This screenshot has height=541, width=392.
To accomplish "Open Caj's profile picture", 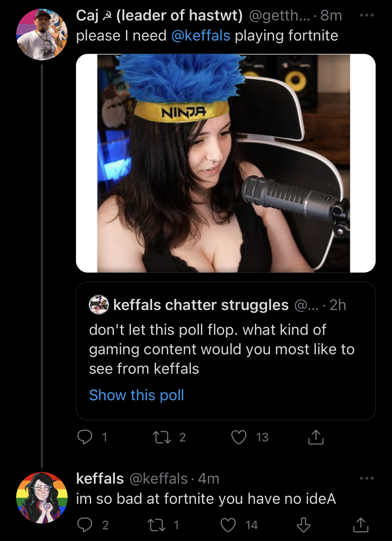I will coord(42,35).
